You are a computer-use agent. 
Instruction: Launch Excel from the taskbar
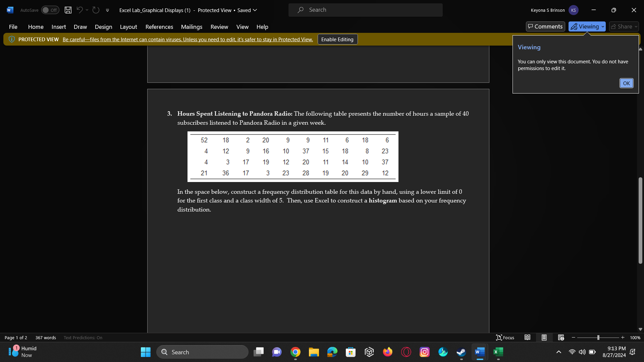tap(498, 352)
